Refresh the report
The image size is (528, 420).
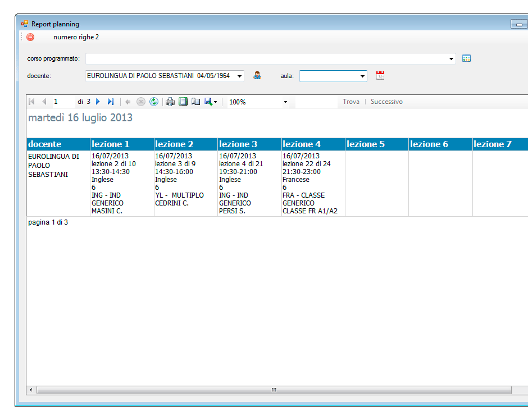[154, 102]
